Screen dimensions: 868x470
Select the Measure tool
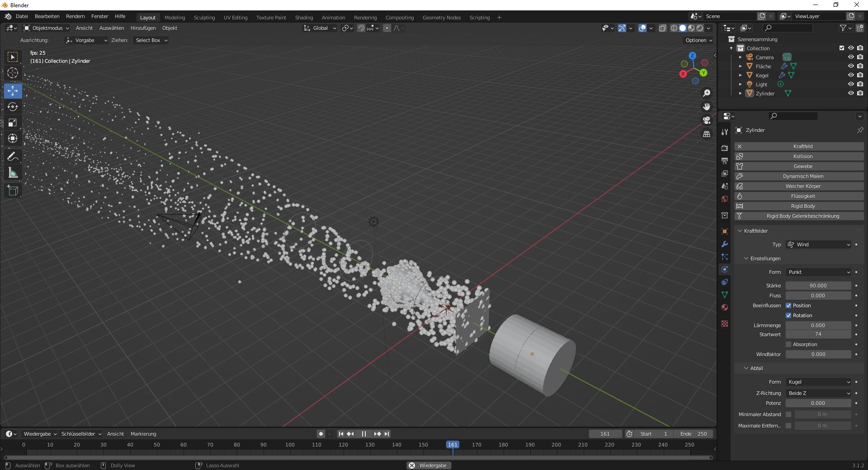tap(13, 173)
